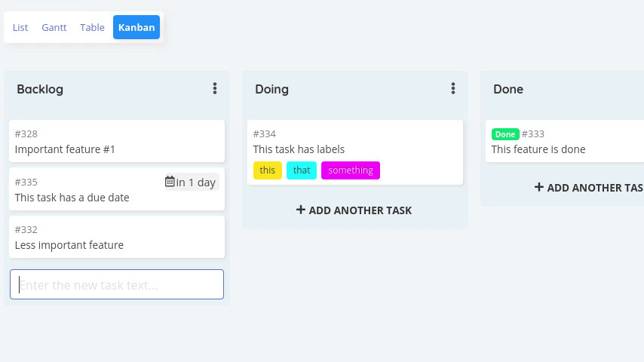Select the Kanban view tab
Image resolution: width=644 pixels, height=362 pixels.
(x=136, y=27)
